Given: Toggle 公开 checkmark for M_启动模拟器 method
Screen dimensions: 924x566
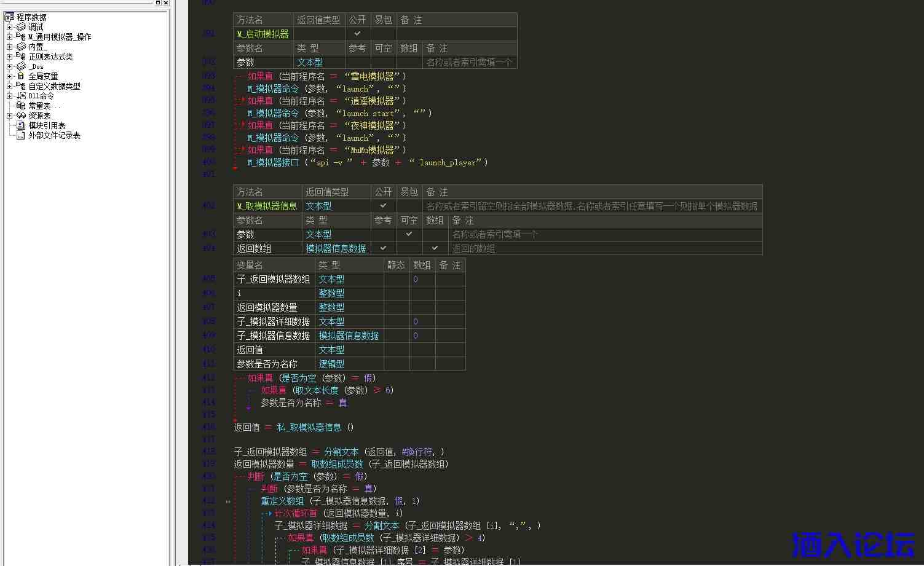Looking at the screenshot, I should pyautogui.click(x=357, y=34).
